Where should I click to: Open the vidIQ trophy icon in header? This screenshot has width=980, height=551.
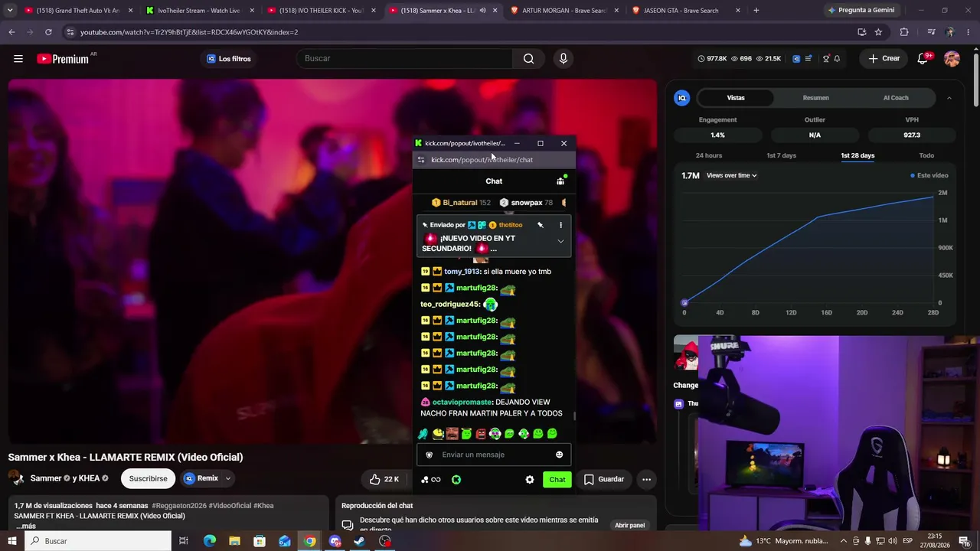pyautogui.click(x=825, y=59)
